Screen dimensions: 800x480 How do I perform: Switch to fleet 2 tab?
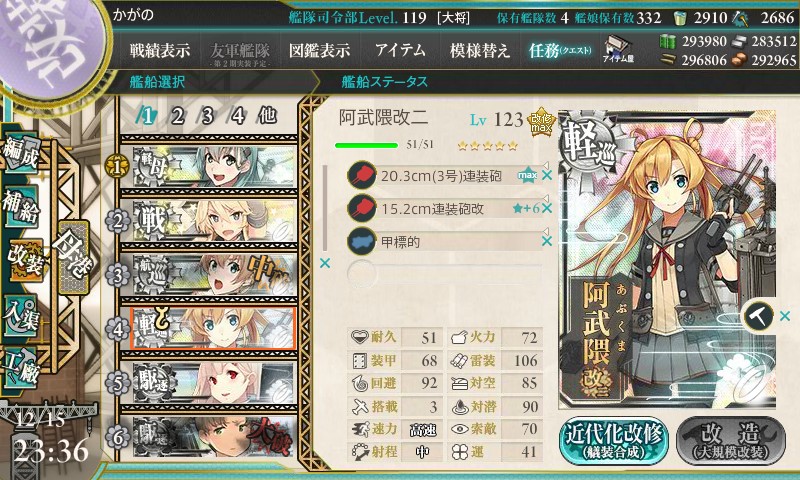tap(178, 116)
